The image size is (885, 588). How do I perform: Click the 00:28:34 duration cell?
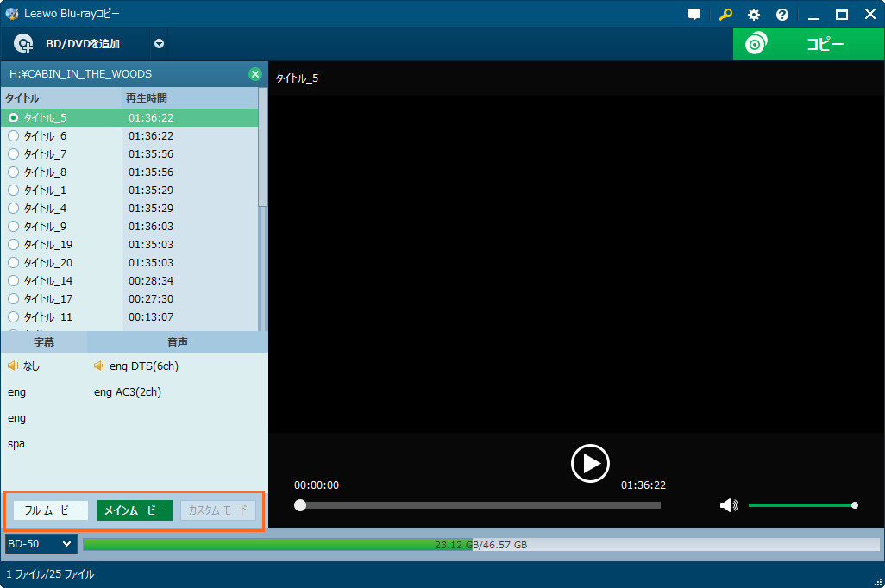[x=151, y=280]
